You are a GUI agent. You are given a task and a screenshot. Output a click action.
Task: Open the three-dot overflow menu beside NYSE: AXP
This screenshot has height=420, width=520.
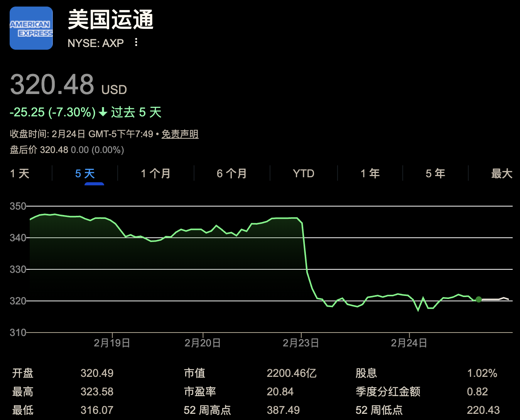click(136, 43)
